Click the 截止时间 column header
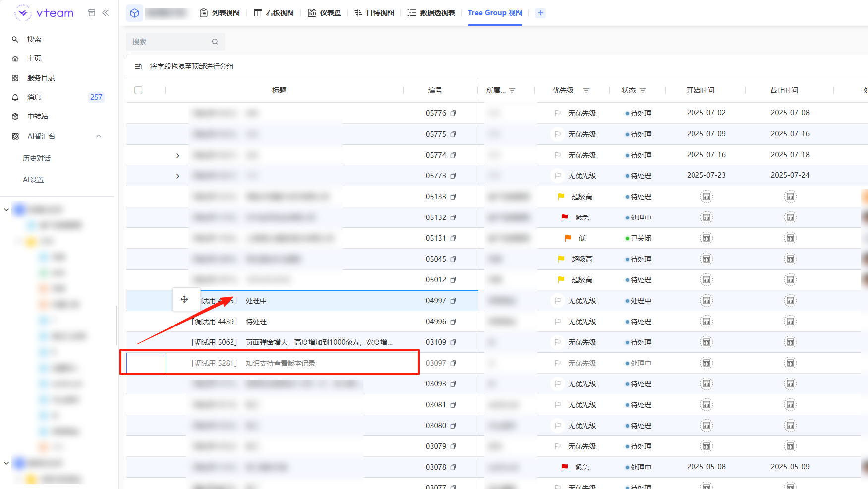The width and height of the screenshot is (868, 489). (784, 90)
